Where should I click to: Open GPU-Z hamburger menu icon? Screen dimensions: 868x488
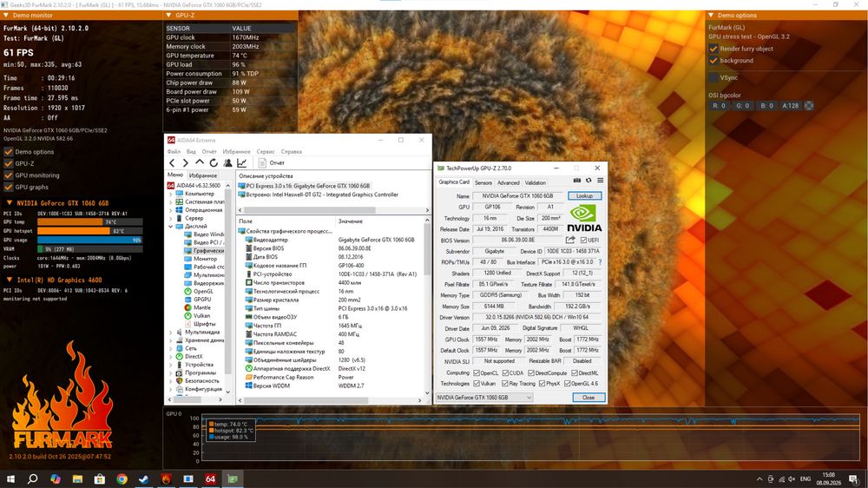pyautogui.click(x=600, y=181)
